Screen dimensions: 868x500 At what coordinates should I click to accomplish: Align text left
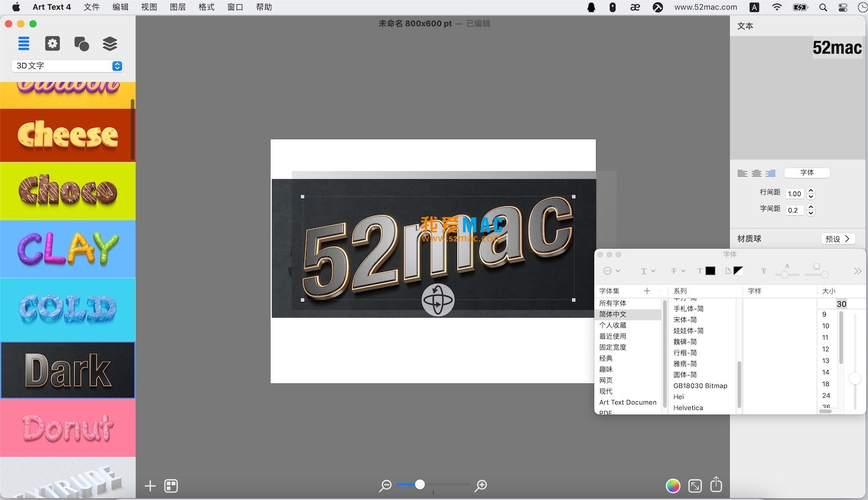[742, 174]
